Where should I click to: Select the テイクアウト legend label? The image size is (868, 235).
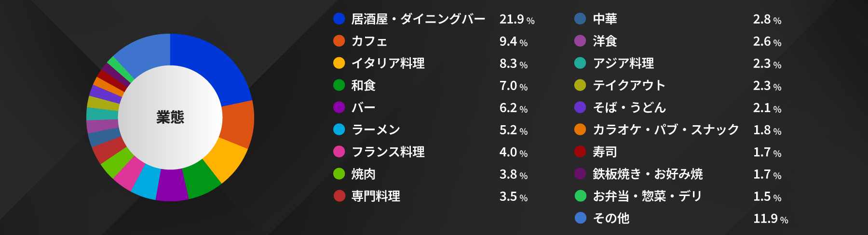click(x=629, y=85)
